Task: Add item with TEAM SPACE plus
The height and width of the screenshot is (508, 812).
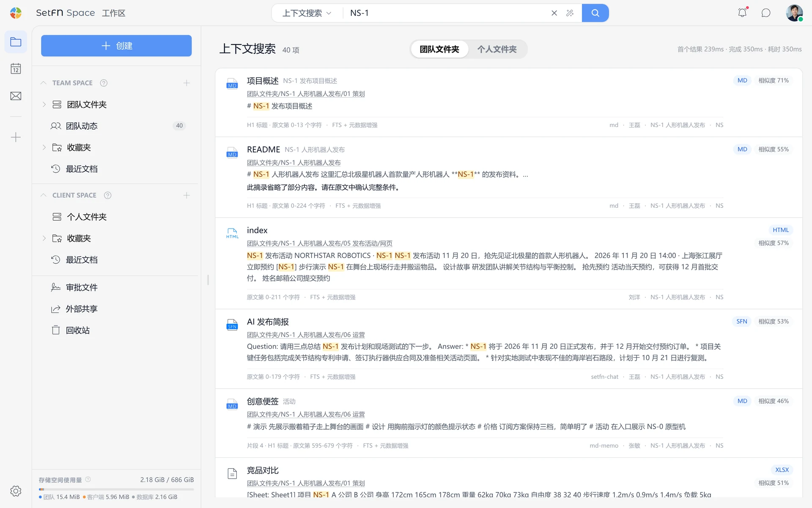Action: 187,83
